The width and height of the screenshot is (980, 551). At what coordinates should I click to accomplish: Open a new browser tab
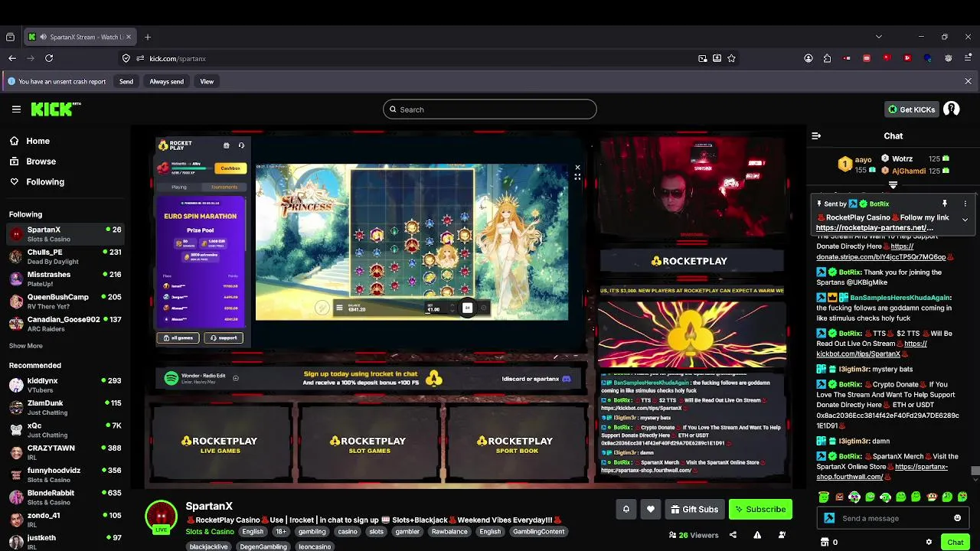148,37
